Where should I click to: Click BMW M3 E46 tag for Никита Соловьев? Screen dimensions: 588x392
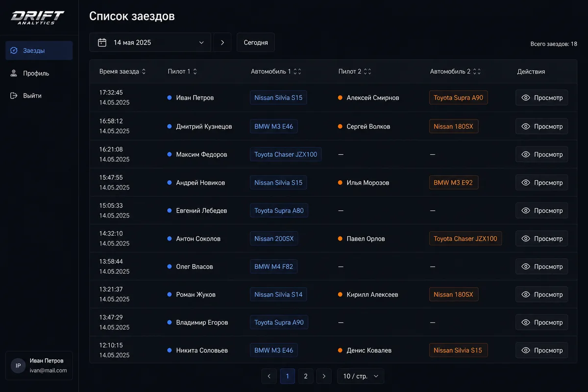[273, 350]
